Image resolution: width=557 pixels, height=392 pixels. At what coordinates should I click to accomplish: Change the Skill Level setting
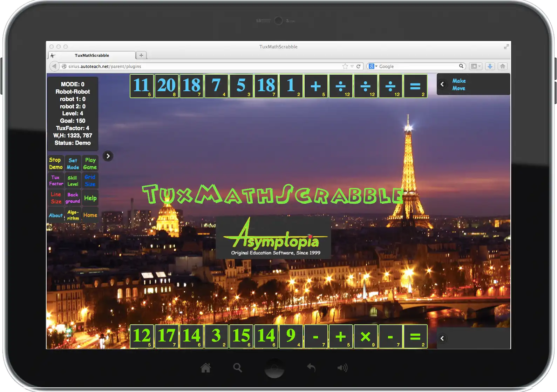(x=73, y=181)
